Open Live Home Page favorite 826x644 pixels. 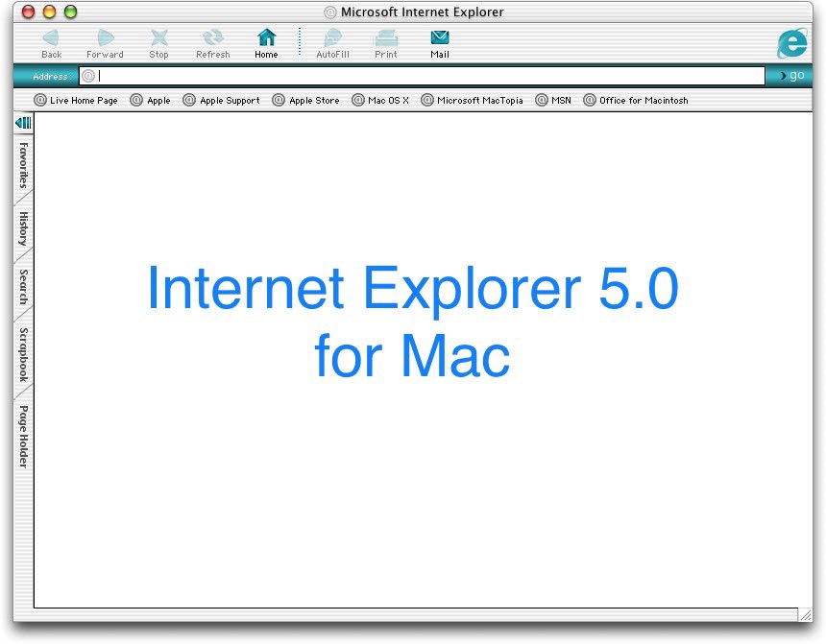[x=76, y=100]
